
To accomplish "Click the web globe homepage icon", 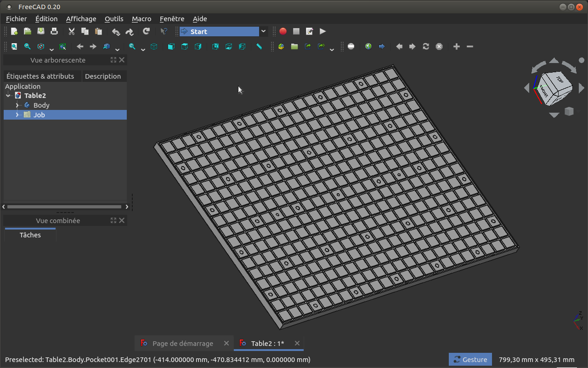I will coord(368,46).
